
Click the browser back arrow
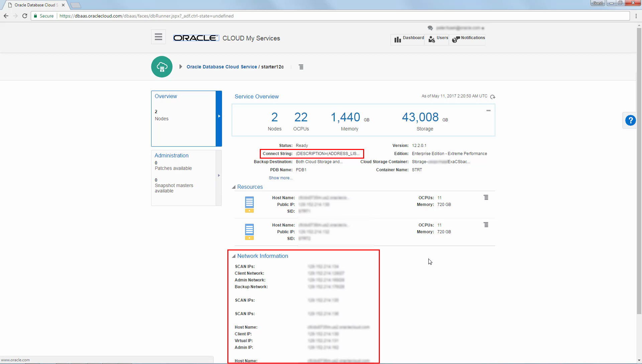[x=6, y=16]
